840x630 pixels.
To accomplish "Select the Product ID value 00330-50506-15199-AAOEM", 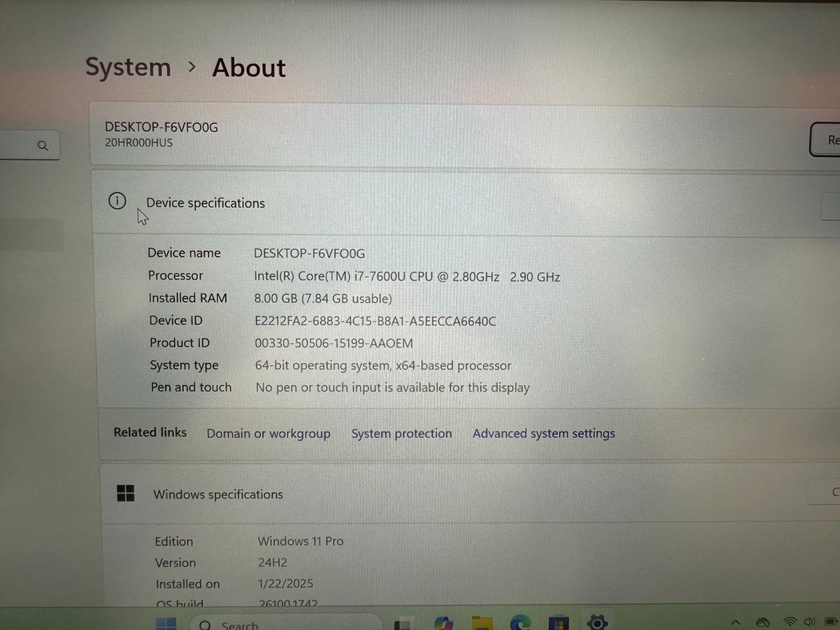I will coord(334,343).
